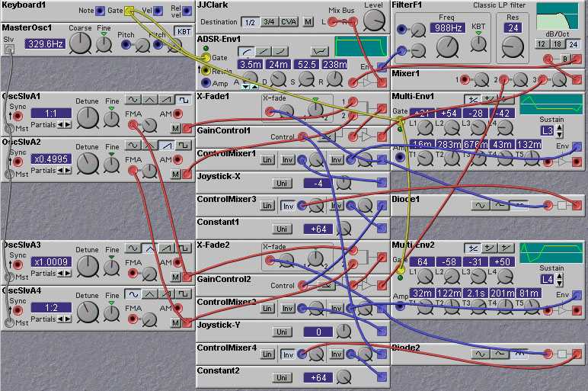
Task: Increase Partials on OscSlvA1 with right arrow
Action: click(x=67, y=126)
